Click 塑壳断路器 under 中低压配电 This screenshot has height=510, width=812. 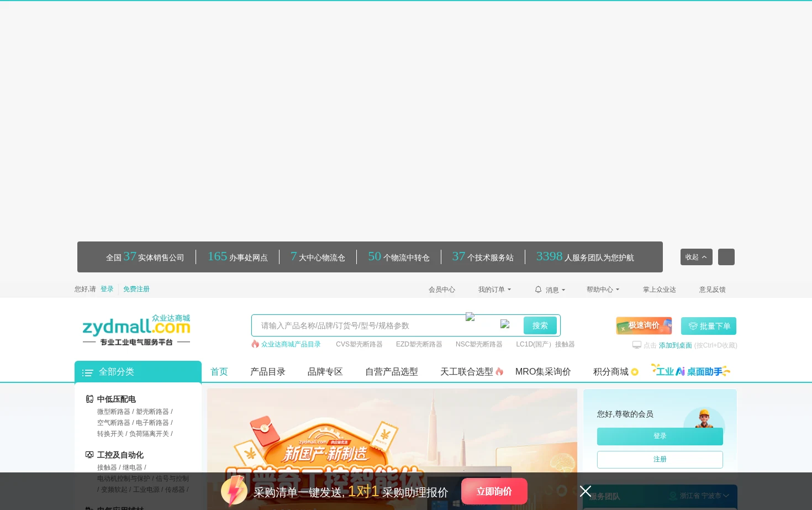point(152,412)
